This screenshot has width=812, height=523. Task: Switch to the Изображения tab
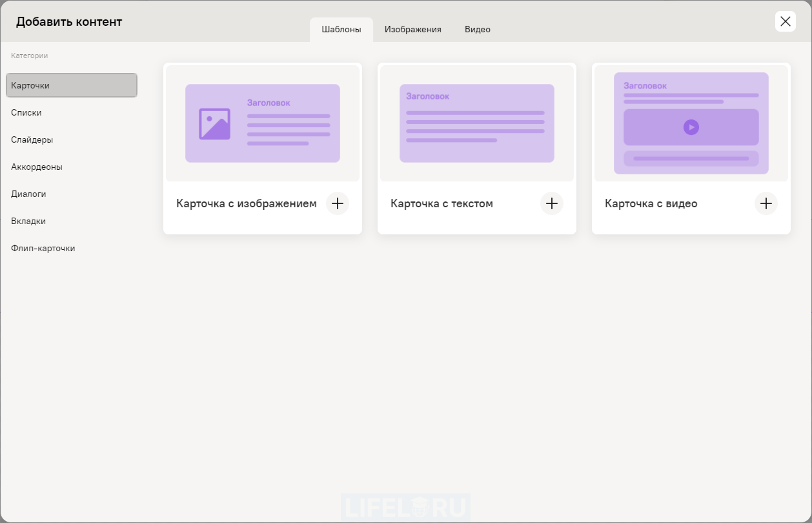coord(412,29)
